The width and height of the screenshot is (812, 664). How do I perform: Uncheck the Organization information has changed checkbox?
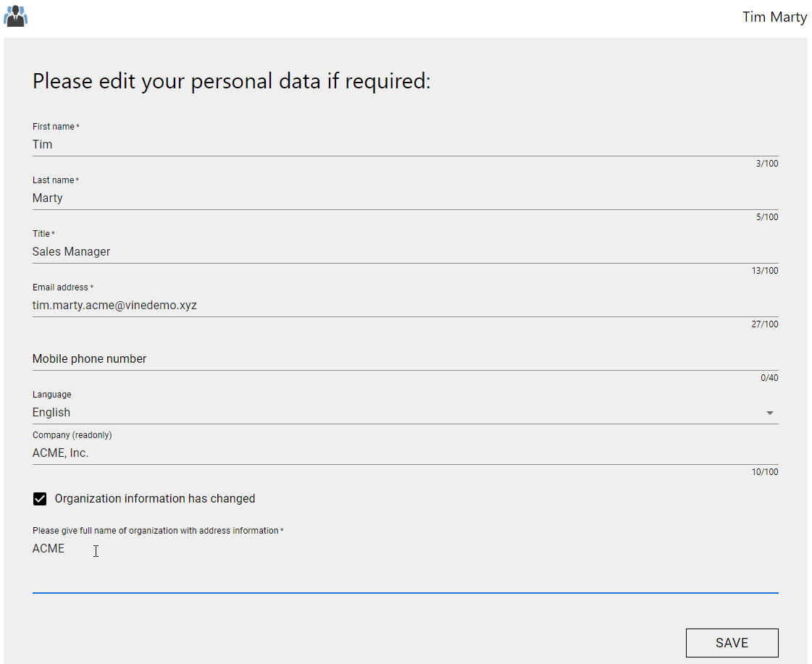click(40, 499)
